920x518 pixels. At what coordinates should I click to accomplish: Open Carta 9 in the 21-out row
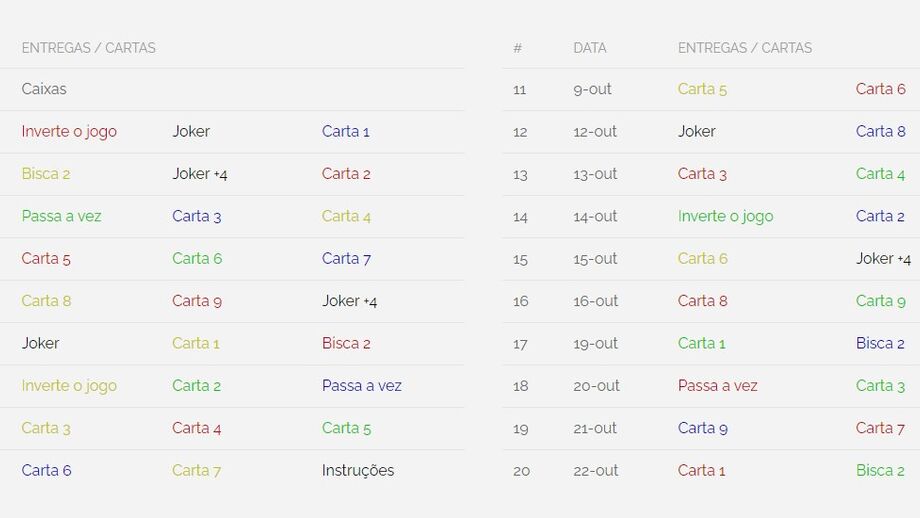(702, 428)
